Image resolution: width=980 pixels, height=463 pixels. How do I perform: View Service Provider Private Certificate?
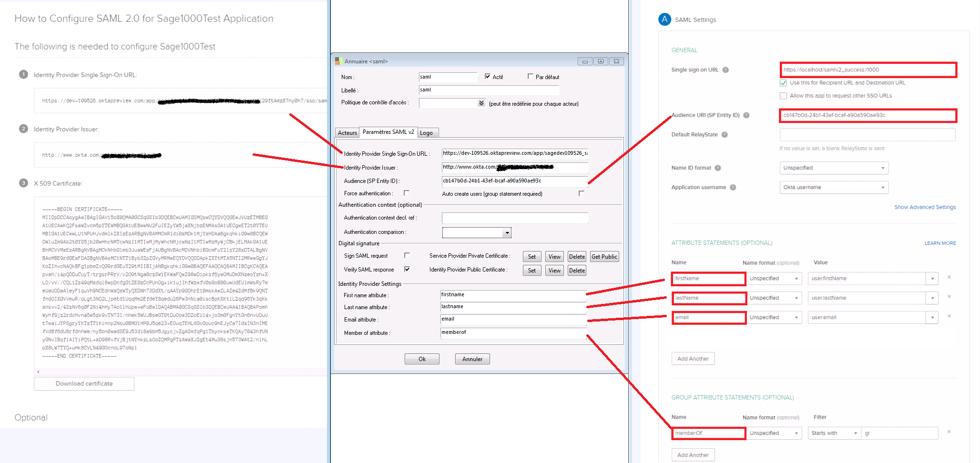coord(554,257)
